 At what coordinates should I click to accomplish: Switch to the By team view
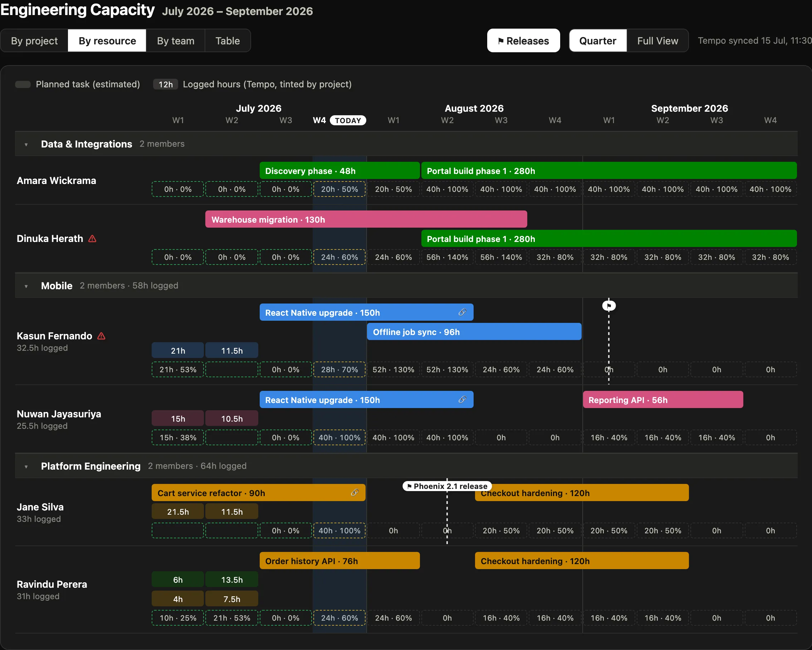point(176,41)
